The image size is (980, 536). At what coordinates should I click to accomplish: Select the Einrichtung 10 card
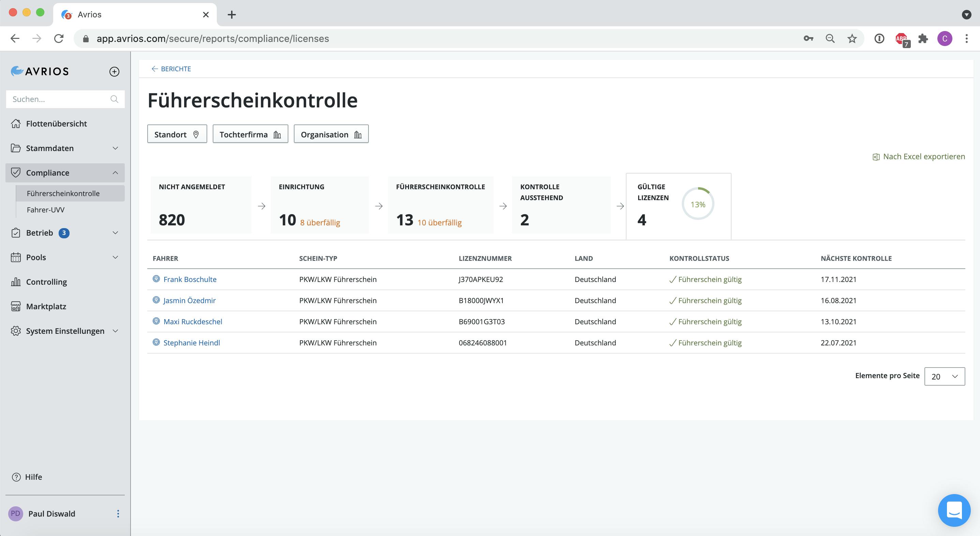coord(320,205)
